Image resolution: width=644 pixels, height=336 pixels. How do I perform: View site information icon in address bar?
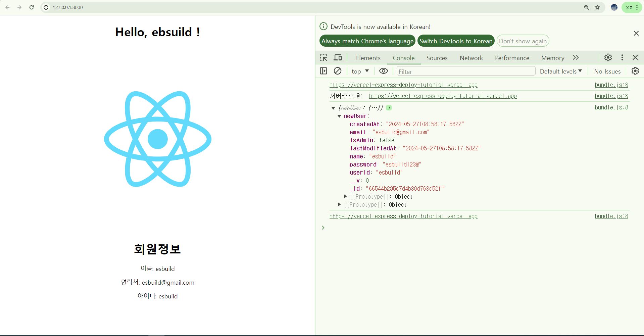click(46, 7)
